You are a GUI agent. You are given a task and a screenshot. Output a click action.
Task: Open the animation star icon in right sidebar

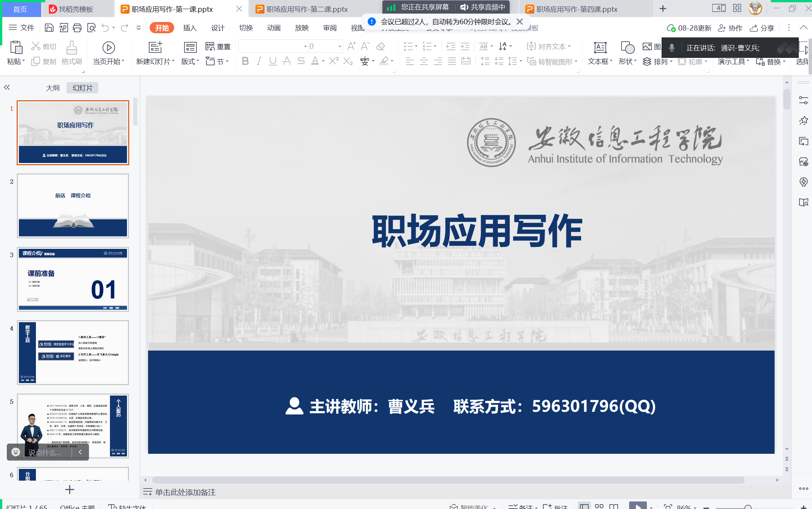pos(804,121)
